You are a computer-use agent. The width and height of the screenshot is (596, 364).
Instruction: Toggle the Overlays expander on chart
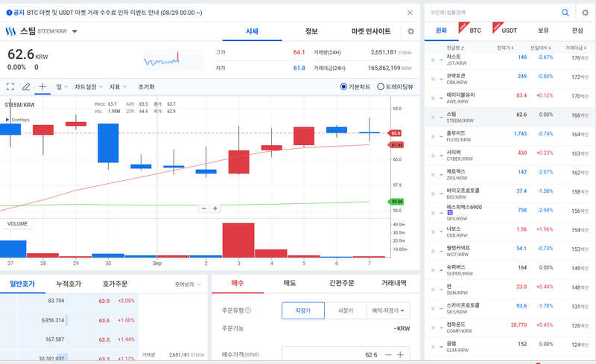pos(7,120)
